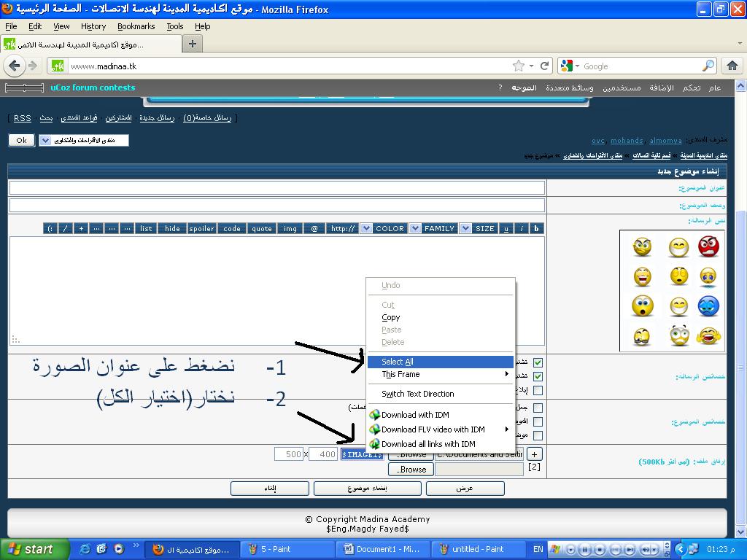Choose Copy in context menu
The width and height of the screenshot is (747, 560).
440,317
